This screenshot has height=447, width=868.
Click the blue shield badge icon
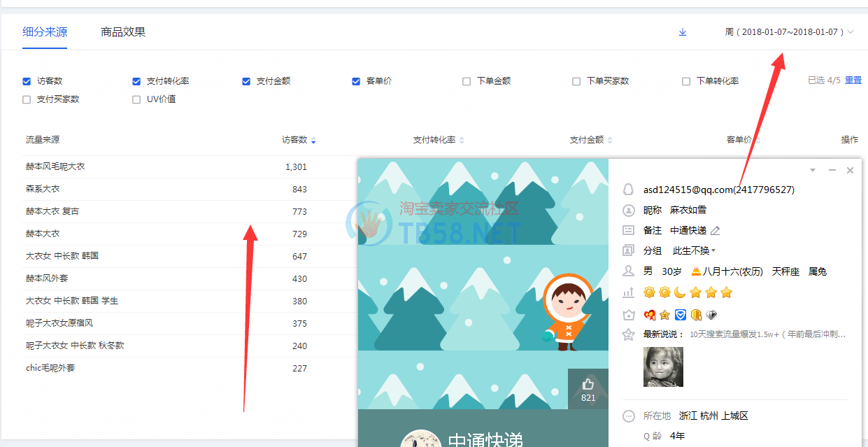680,315
